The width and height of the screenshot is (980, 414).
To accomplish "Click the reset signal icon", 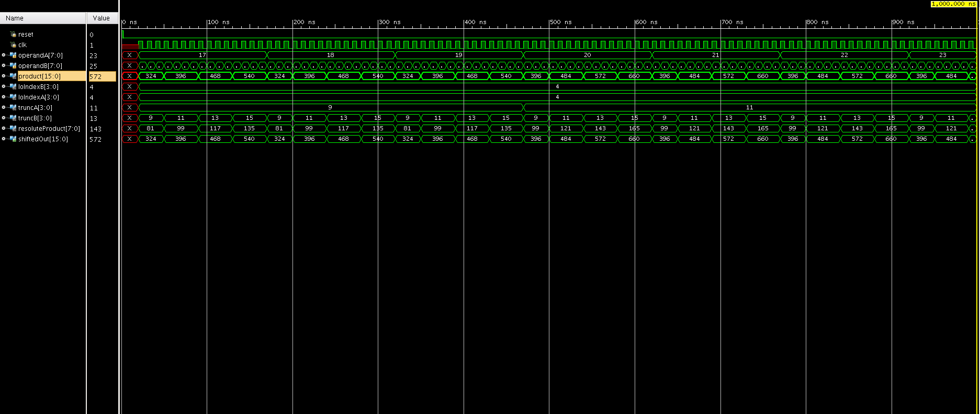I will click(x=13, y=35).
